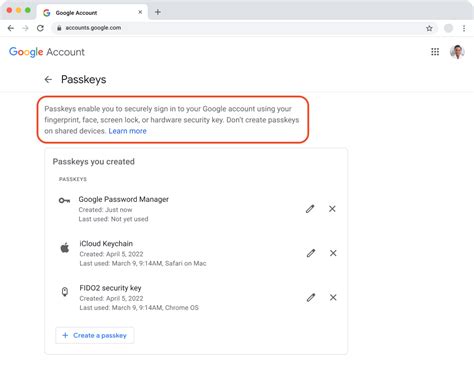View site info via the address bar lock icon

tap(59, 28)
